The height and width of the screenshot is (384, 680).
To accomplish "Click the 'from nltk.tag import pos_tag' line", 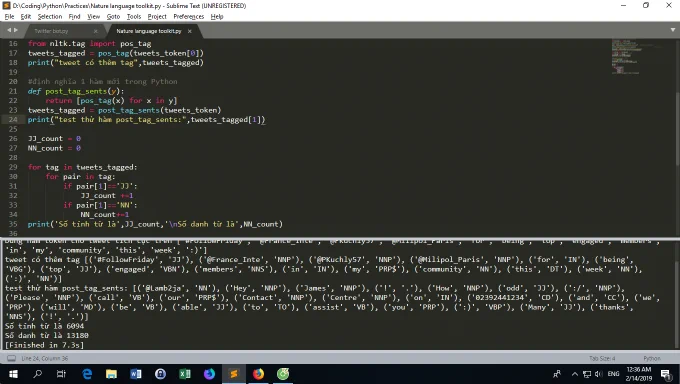I will [89, 44].
